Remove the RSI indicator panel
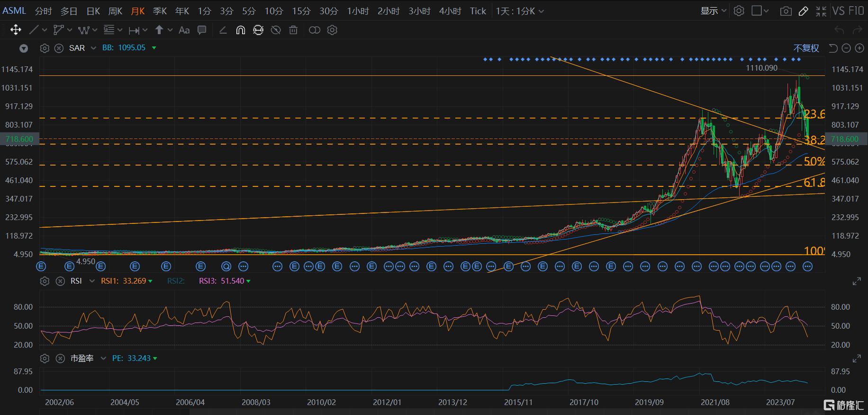 click(60, 281)
